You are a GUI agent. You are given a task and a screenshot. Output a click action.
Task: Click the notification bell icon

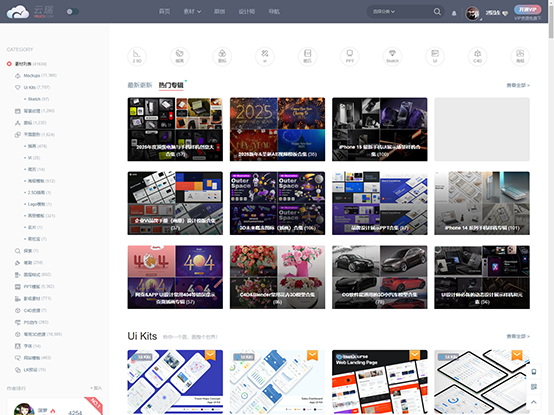[x=454, y=13]
